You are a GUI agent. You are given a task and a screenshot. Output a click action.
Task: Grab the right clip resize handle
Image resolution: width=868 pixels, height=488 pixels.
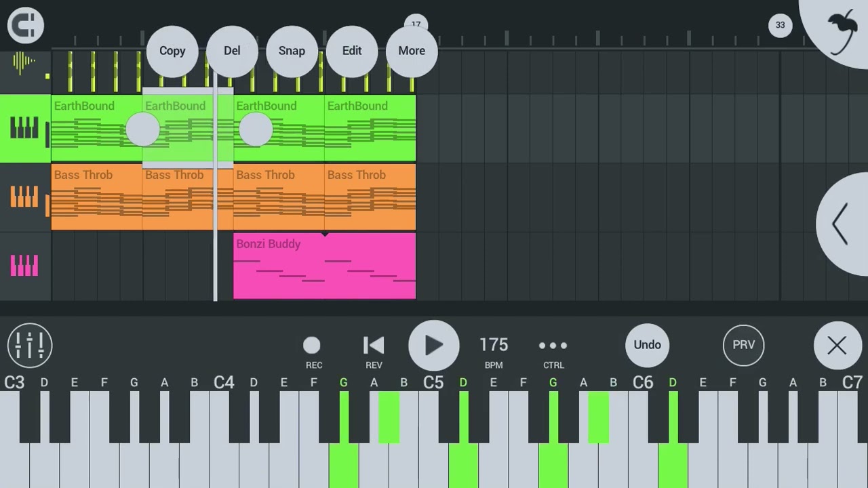[256, 129]
